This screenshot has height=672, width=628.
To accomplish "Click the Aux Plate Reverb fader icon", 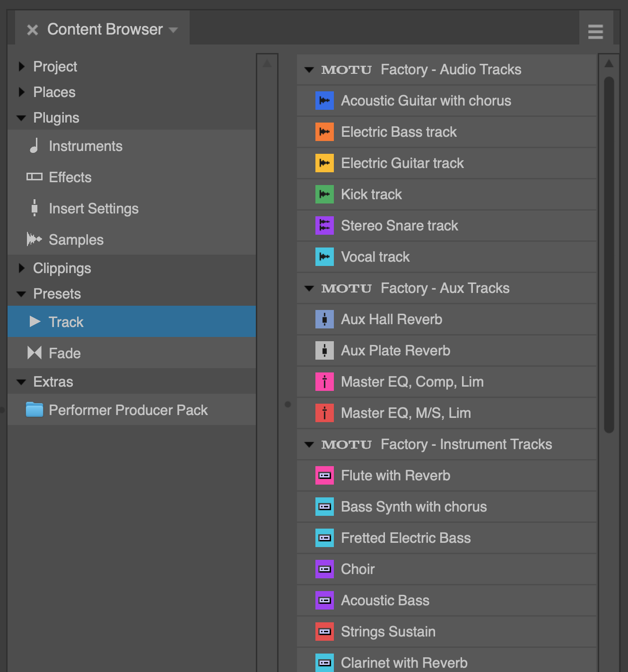I will [x=324, y=350].
